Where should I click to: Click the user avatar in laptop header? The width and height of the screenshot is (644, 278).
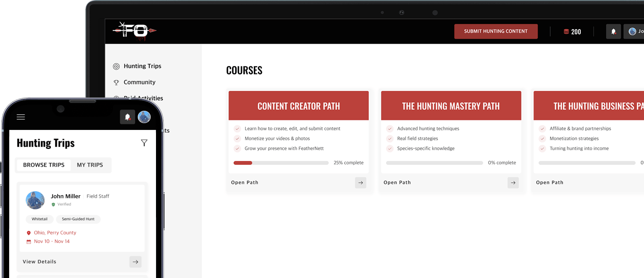632,31
